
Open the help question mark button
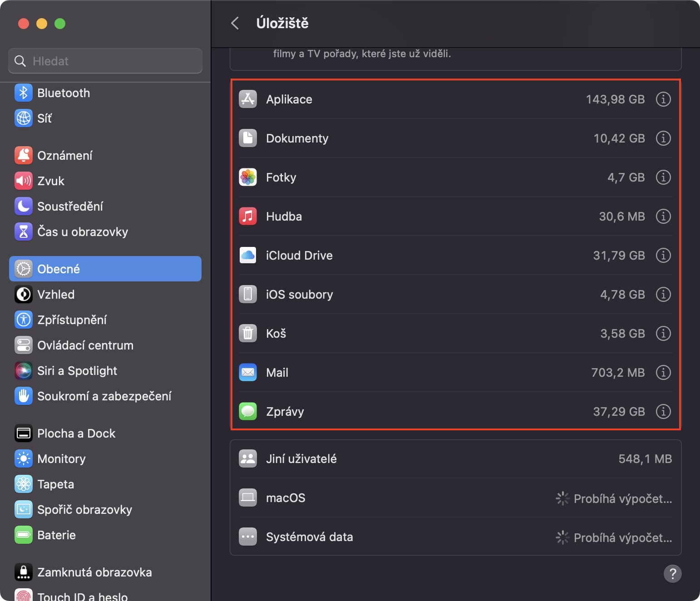[x=672, y=573]
